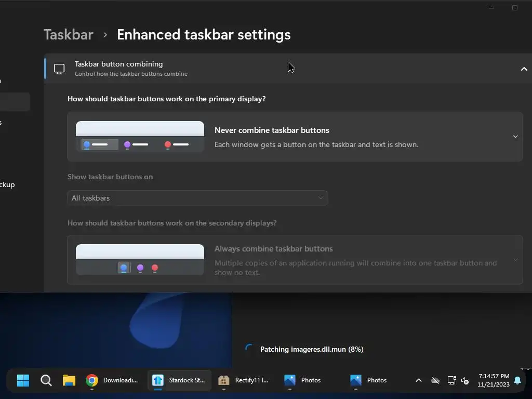Collapse the Taskbar button combining section
Screen dimensions: 532x399
point(524,69)
